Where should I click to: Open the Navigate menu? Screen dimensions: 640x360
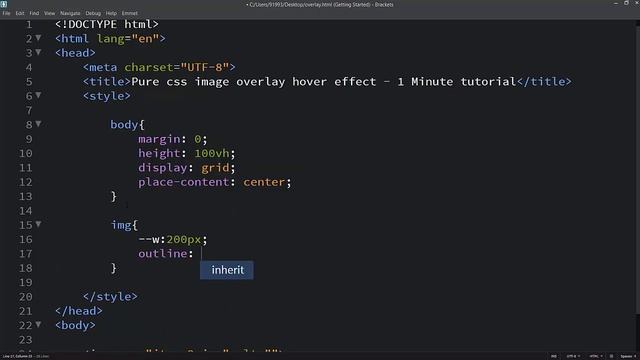[70, 13]
